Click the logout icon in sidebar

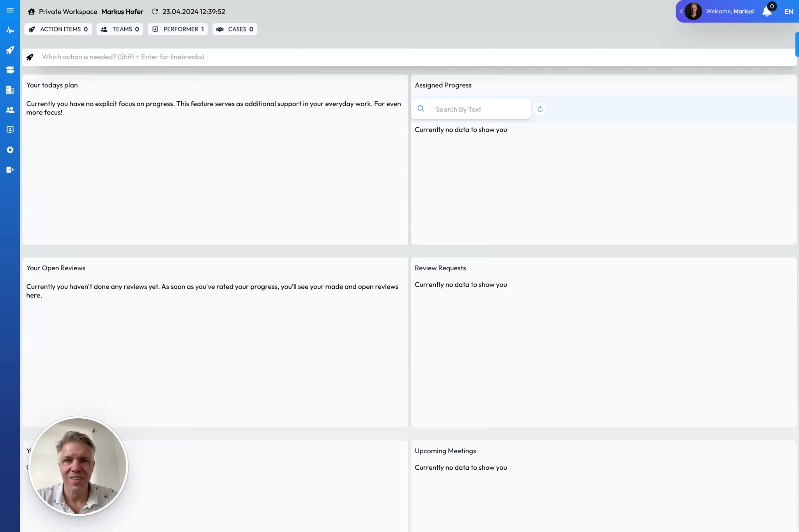pos(10,170)
